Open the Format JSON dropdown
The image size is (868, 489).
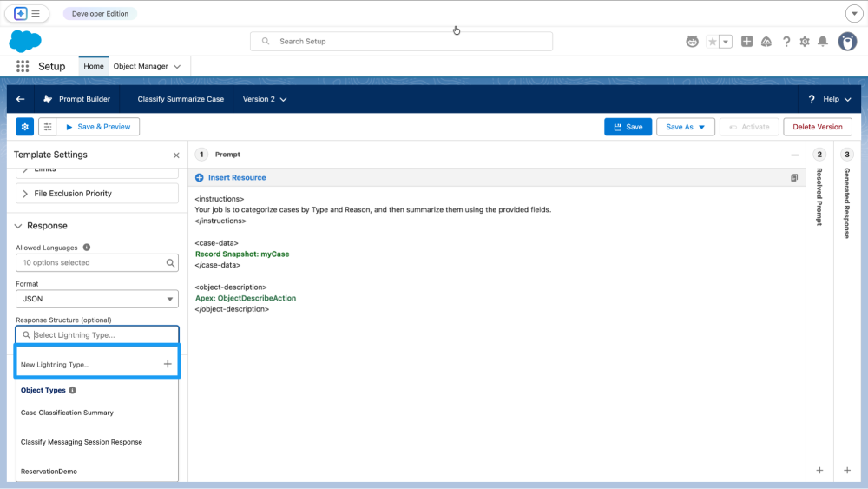[97, 299]
